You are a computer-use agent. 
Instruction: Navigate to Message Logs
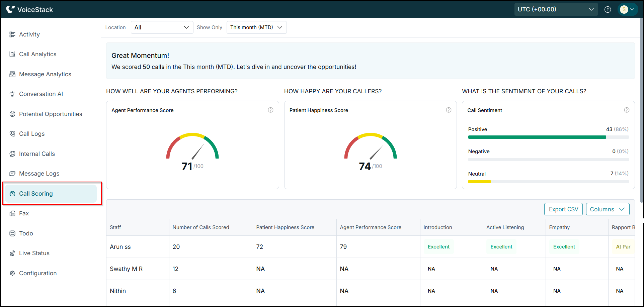39,173
